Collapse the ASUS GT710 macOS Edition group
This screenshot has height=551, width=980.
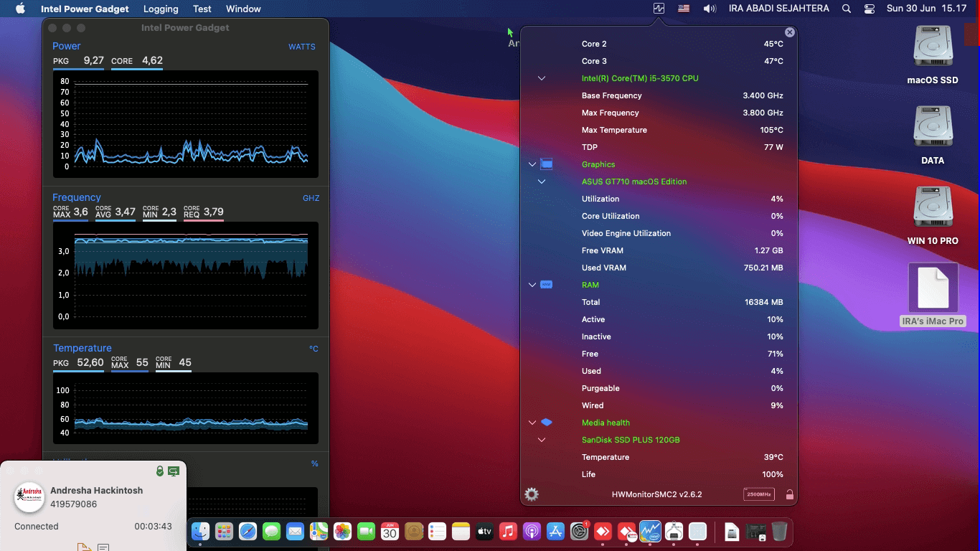[x=542, y=182]
